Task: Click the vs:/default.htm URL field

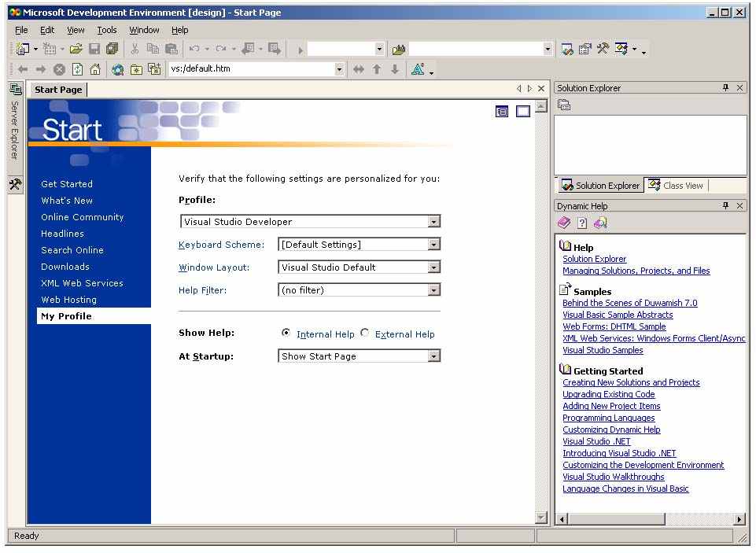Action: (250, 69)
